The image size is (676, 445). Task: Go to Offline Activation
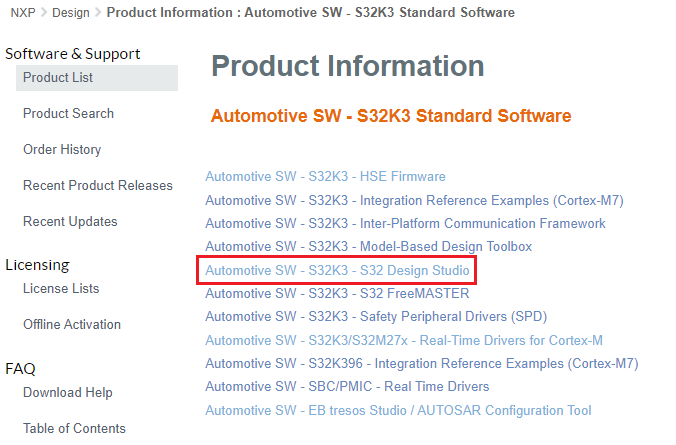click(x=72, y=325)
